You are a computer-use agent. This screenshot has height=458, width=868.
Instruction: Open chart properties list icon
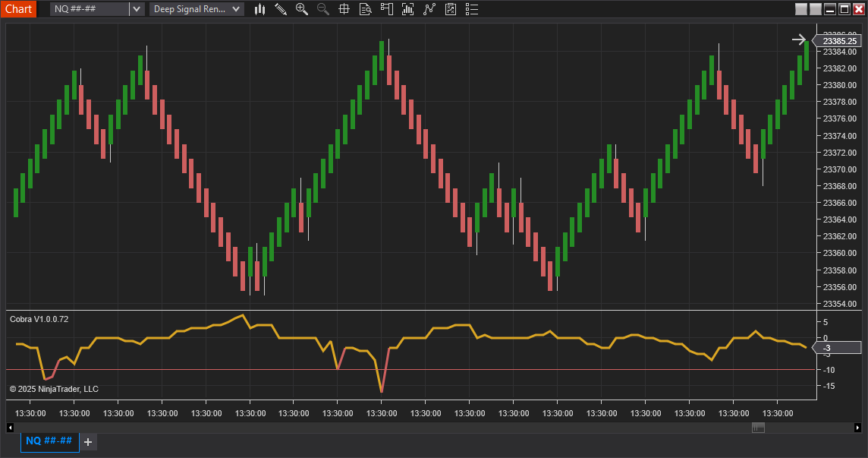[x=472, y=9]
